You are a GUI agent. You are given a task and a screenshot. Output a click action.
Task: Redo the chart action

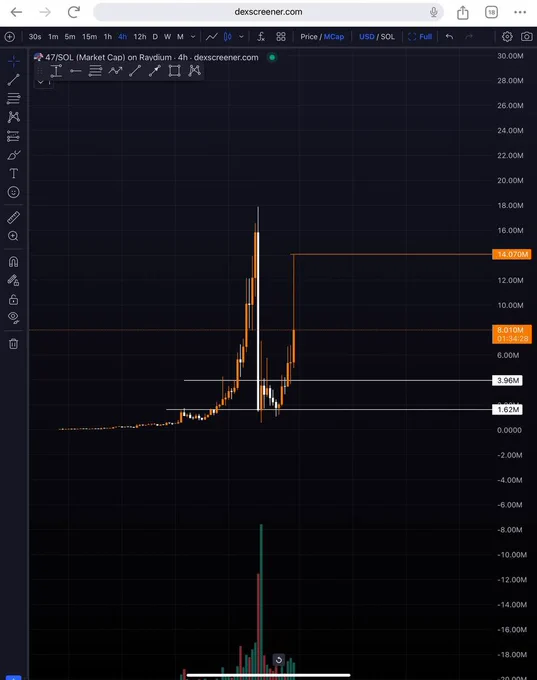[469, 37]
